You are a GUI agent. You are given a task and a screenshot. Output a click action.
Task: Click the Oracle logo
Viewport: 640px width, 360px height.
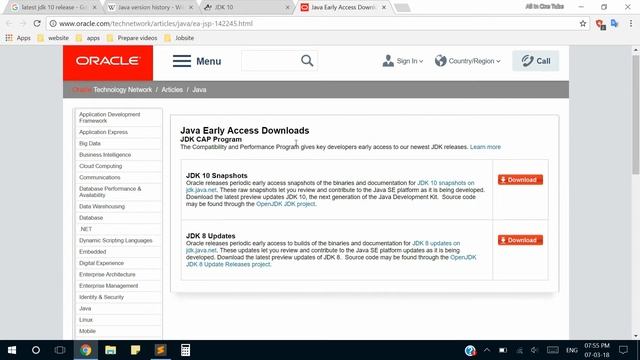(x=108, y=62)
